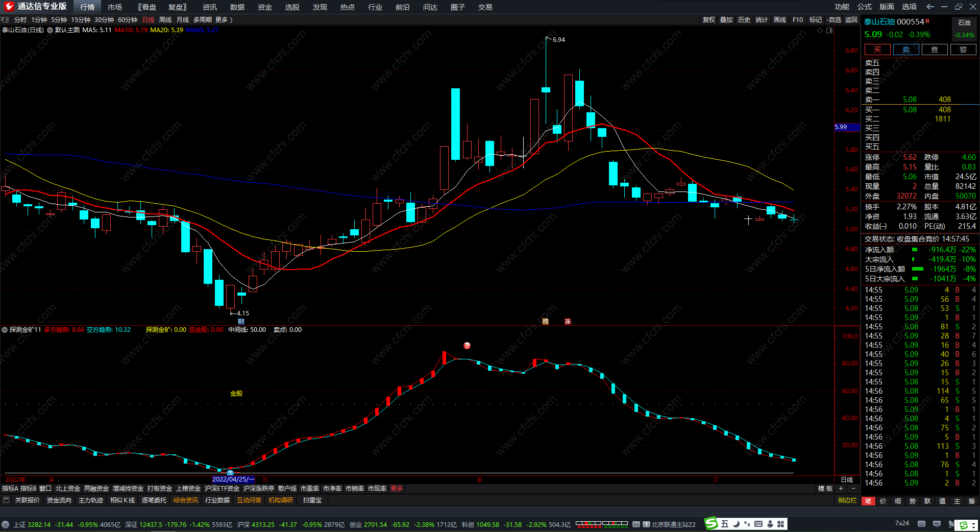Toggle the 侧边栏 sidebar
The width and height of the screenshot is (980, 532).
(847, 500)
